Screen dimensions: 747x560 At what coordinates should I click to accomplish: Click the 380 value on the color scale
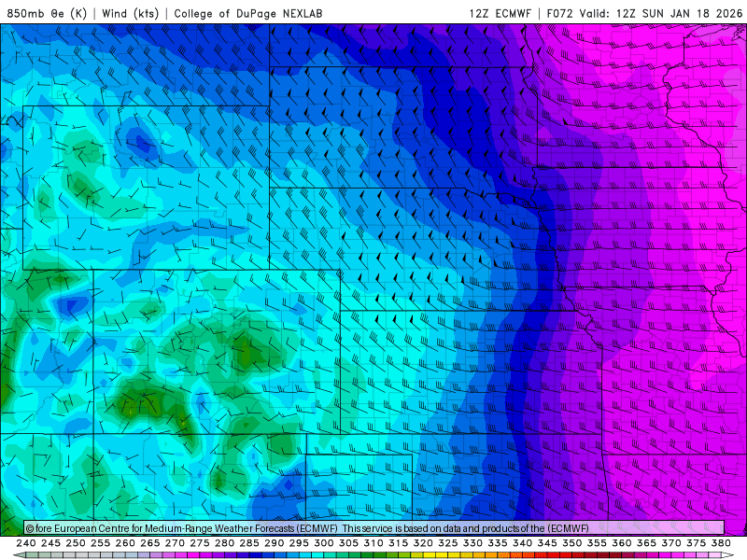click(721, 543)
